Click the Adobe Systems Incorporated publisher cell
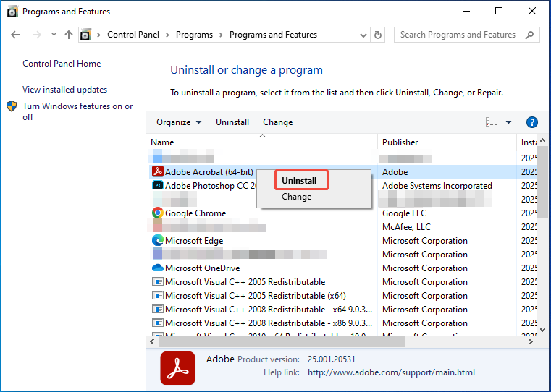This screenshot has width=551, height=392. point(437,185)
